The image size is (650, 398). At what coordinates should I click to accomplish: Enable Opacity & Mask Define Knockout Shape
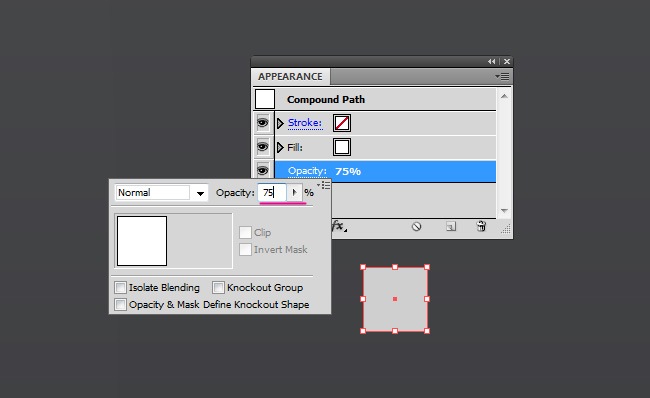click(121, 304)
